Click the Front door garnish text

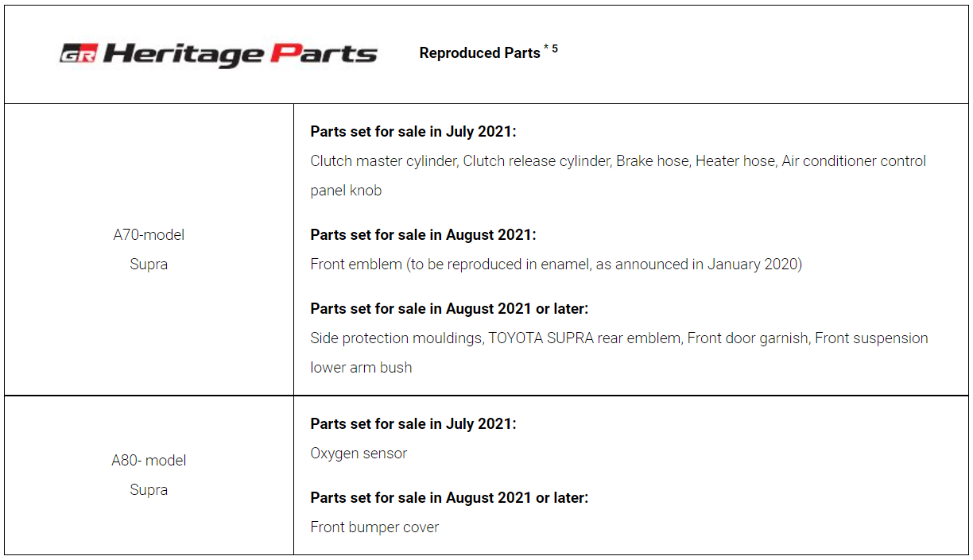[x=746, y=338]
